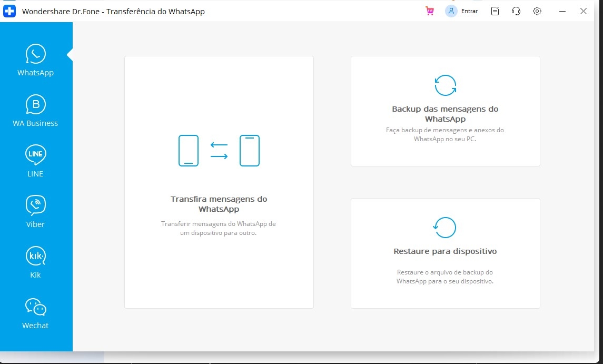Click the Dr.Fone logo icon
603x364 pixels.
(9, 11)
